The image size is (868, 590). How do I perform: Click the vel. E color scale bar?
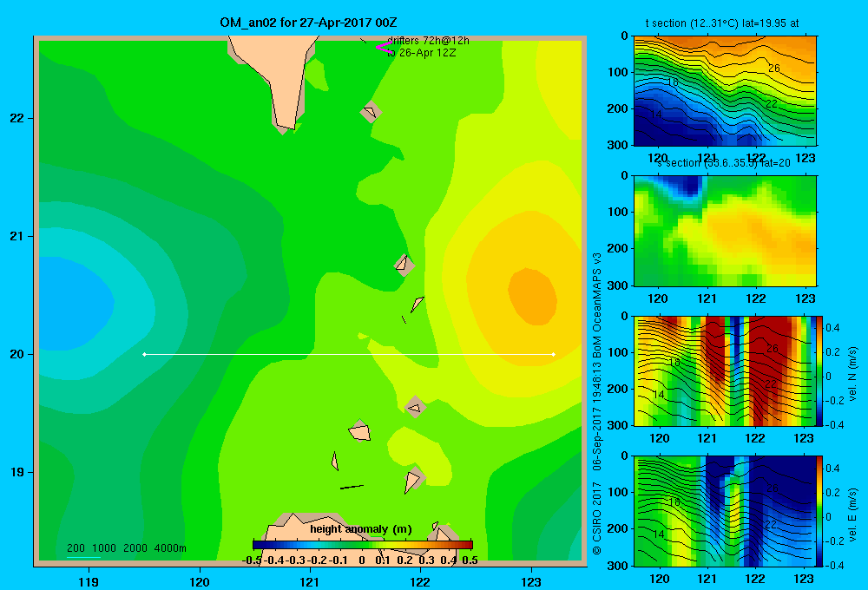819,511
